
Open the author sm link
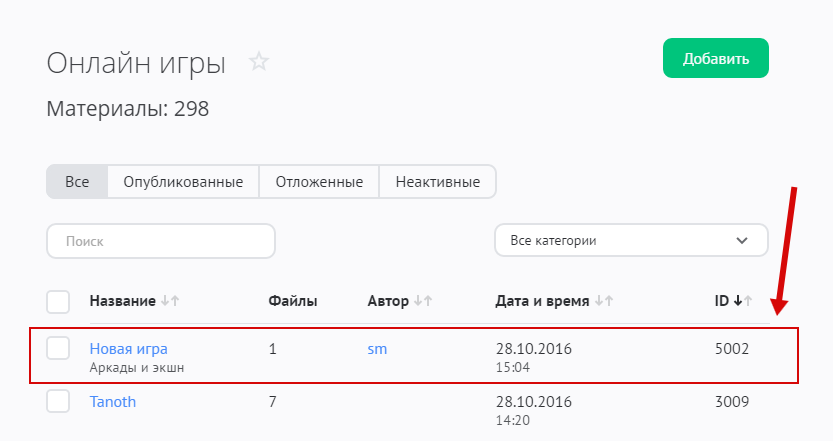coord(377,349)
